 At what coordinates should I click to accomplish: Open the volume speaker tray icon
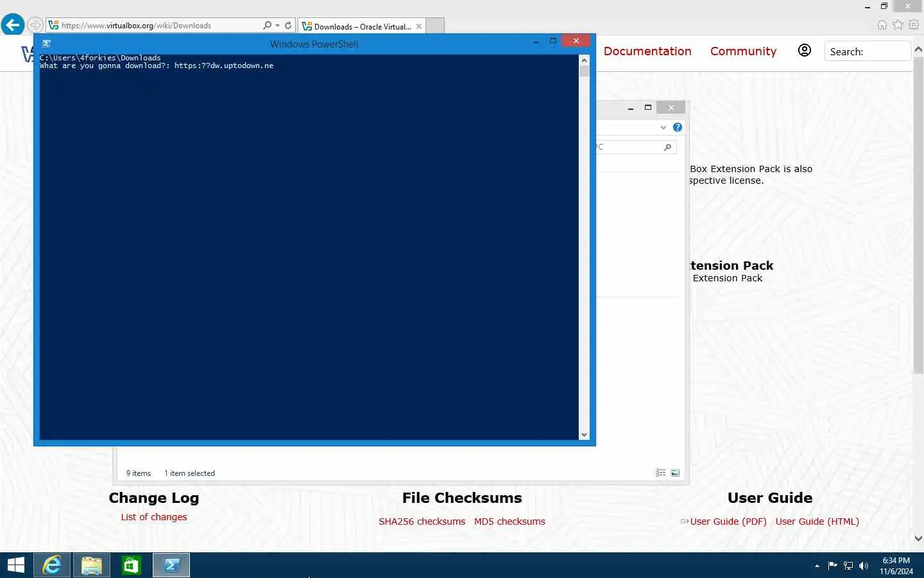coord(864,566)
